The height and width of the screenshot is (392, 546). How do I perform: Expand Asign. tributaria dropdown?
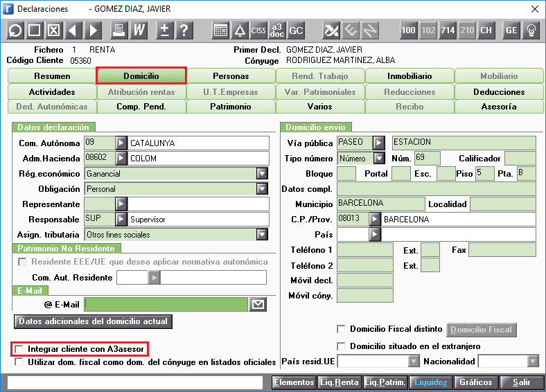262,235
